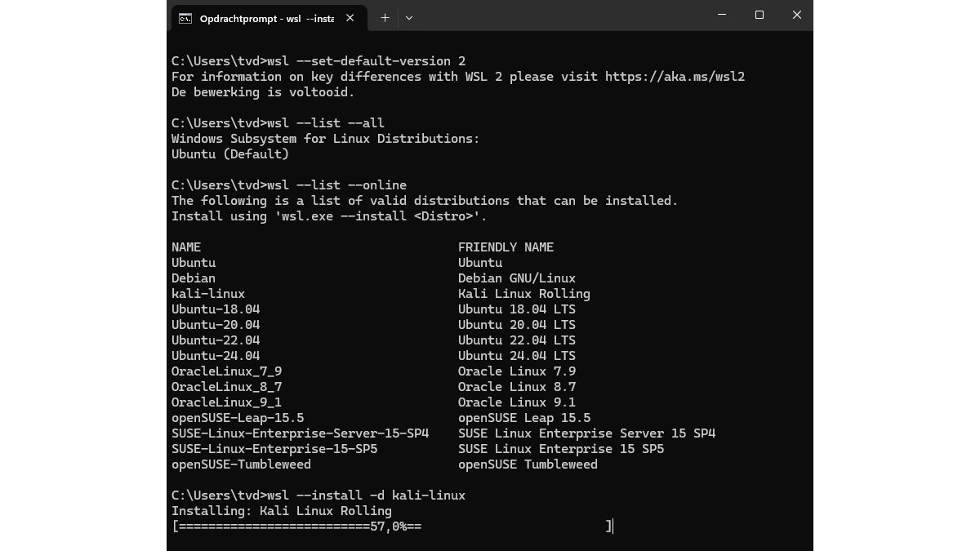The width and height of the screenshot is (980, 551).
Task: Open a new terminal tab
Action: pos(385,18)
